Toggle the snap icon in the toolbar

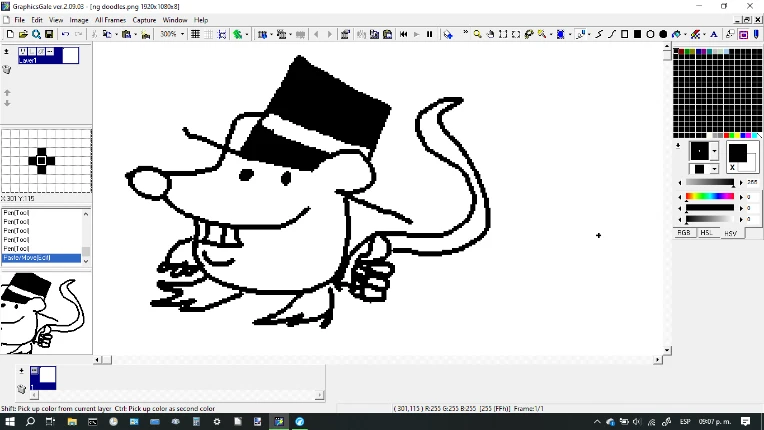222,34
